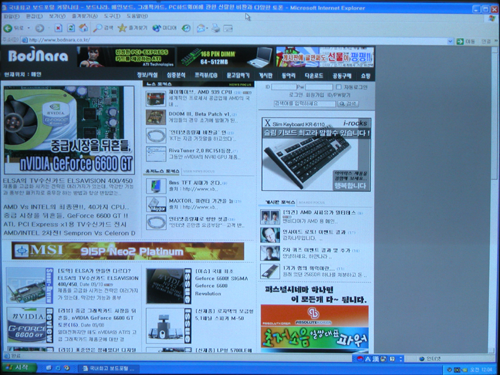Click the Windows flag logo in the top corner
500x375 pixels.
click(x=492, y=18)
